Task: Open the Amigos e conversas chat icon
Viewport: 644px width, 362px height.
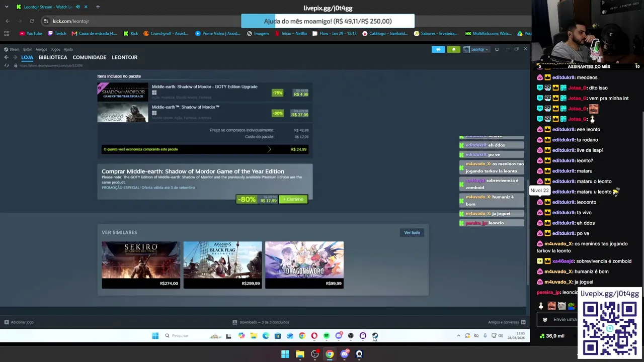Action: coord(523,322)
